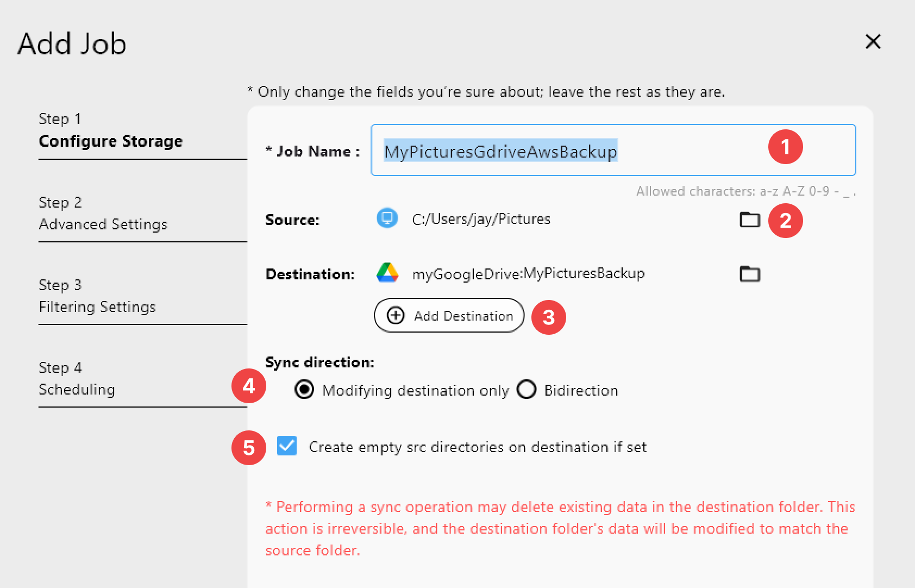Click the red badge numbered 5
The height and width of the screenshot is (588, 915).
click(249, 448)
